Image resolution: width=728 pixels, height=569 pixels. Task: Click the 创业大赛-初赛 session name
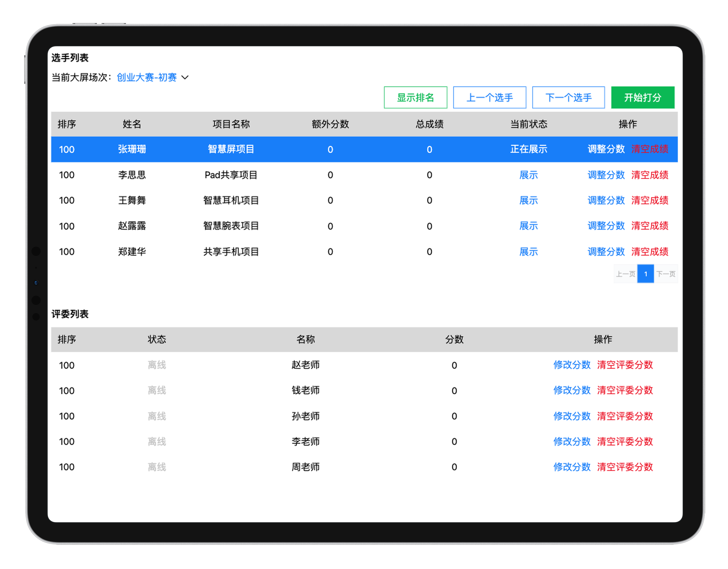[146, 77]
